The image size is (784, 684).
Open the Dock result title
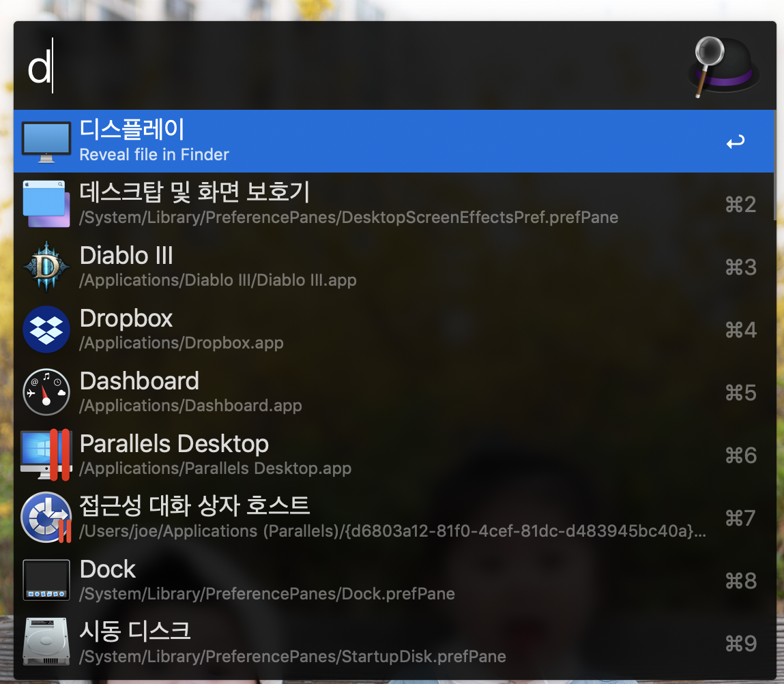(108, 569)
